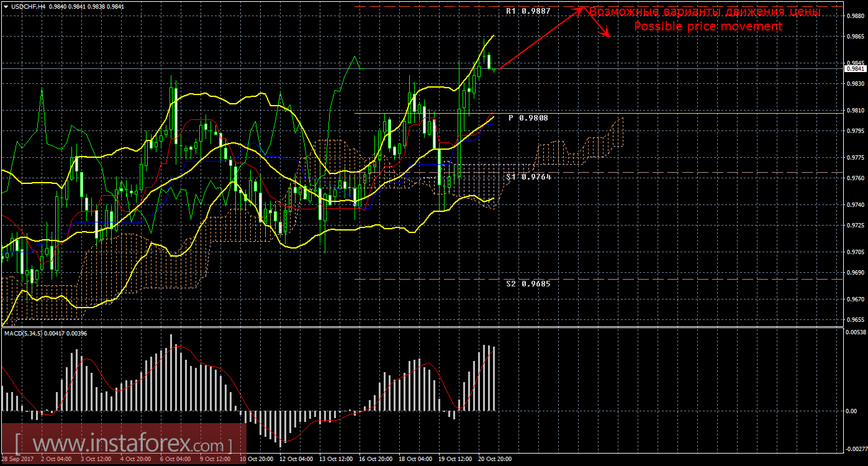Click 0.9865 on the price scale
This screenshot has height=466, width=868.
point(855,37)
